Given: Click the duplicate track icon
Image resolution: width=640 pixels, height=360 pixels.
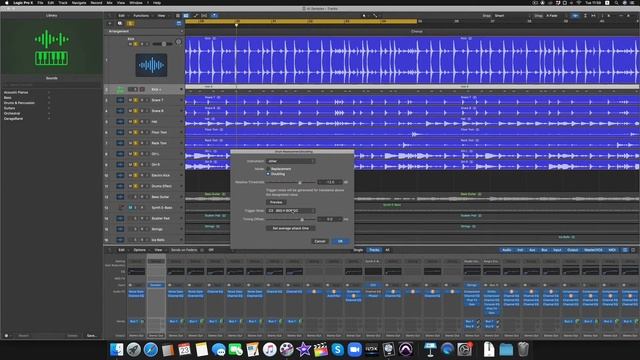Looking at the screenshot, I should coord(120,23).
